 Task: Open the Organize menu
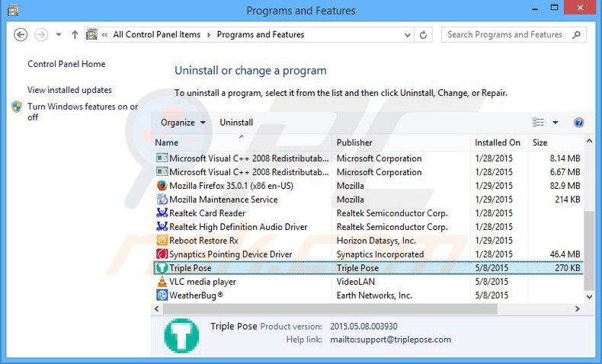tap(183, 123)
